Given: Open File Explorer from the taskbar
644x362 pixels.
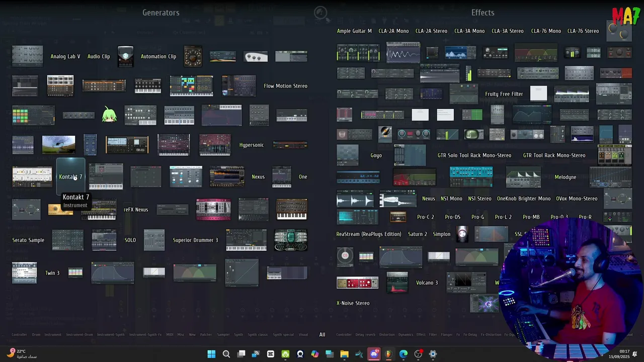Looking at the screenshot, I should (344, 354).
